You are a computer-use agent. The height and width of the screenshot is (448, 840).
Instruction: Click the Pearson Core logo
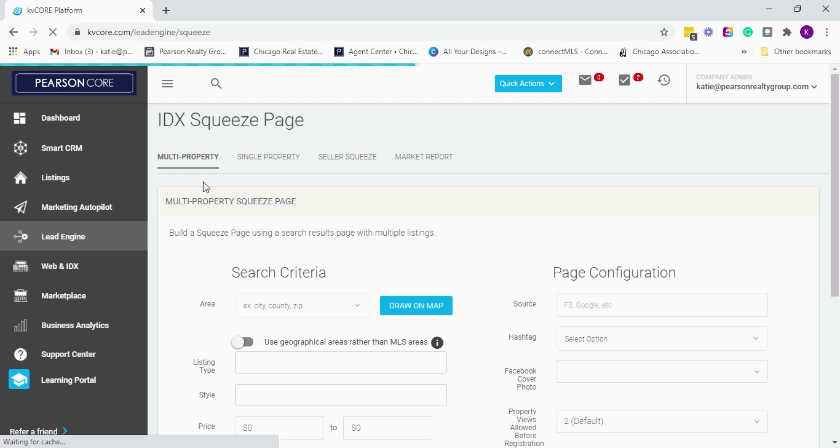pyautogui.click(x=74, y=83)
